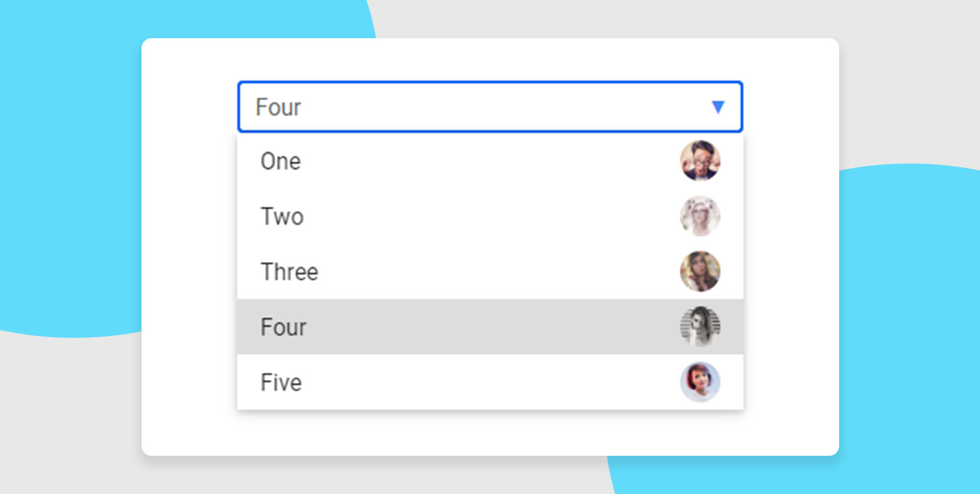Pick the Three option label
This screenshot has height=494, width=980.
click(289, 271)
